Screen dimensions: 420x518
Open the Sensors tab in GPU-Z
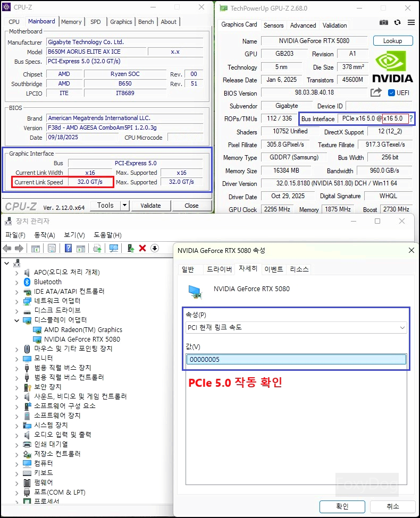click(273, 26)
